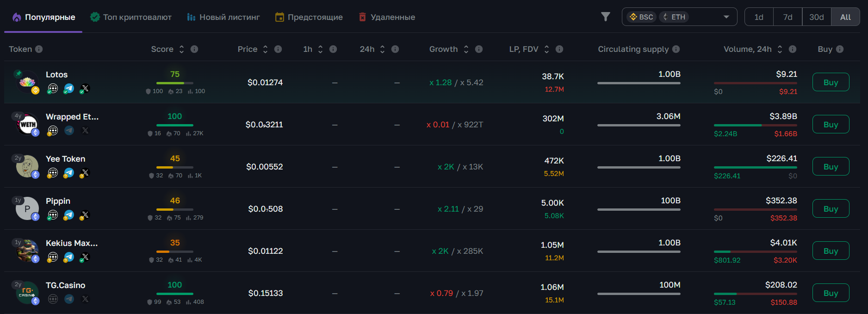Click Wrapped Et... volume buy/sell bar

point(755,125)
